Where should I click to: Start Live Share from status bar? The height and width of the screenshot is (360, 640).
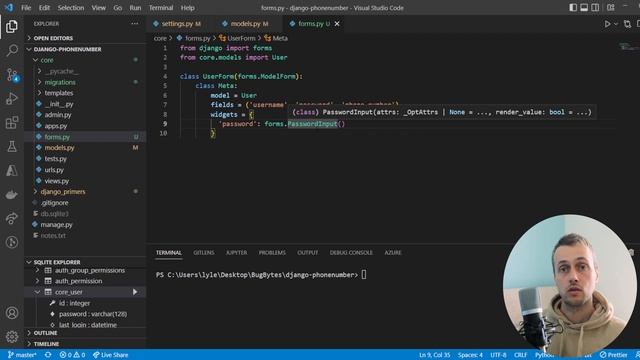(x=110, y=355)
